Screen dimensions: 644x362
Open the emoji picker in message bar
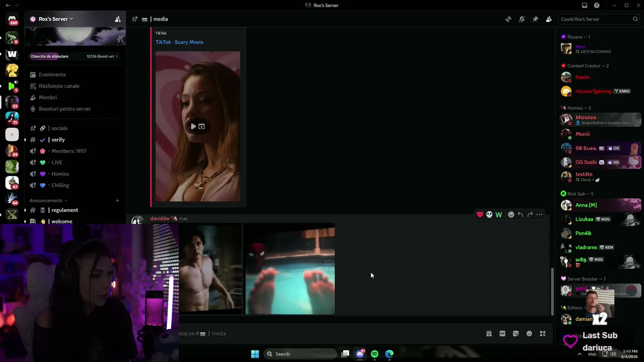pyautogui.click(x=529, y=333)
